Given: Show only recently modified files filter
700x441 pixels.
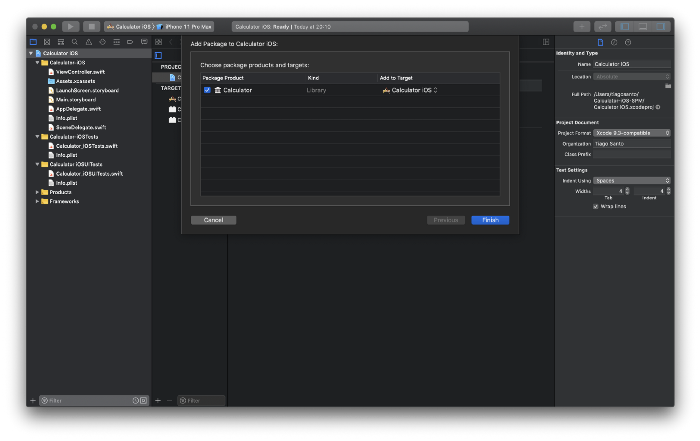Looking at the screenshot, I should coord(136,400).
